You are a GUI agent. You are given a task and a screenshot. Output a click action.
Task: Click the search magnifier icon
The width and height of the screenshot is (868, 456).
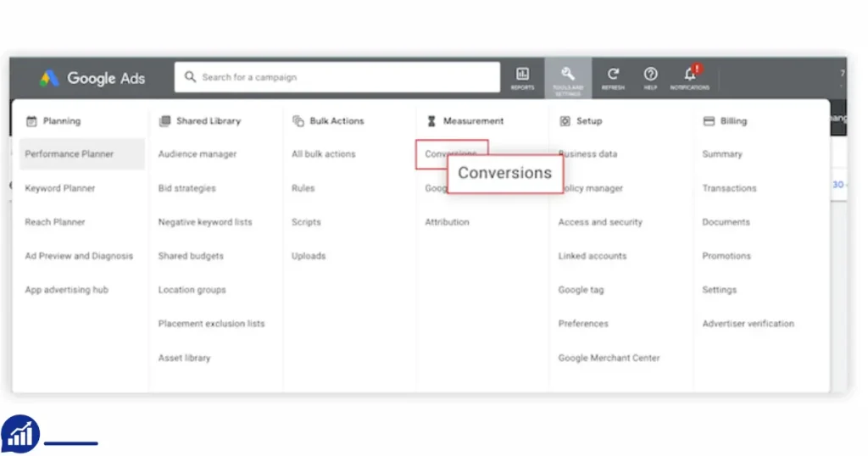[190, 77]
